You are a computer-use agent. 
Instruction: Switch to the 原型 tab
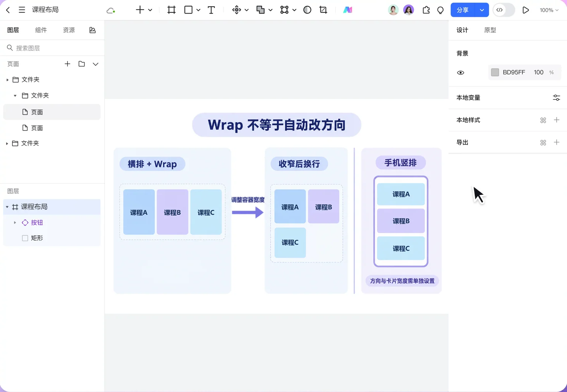pyautogui.click(x=490, y=30)
